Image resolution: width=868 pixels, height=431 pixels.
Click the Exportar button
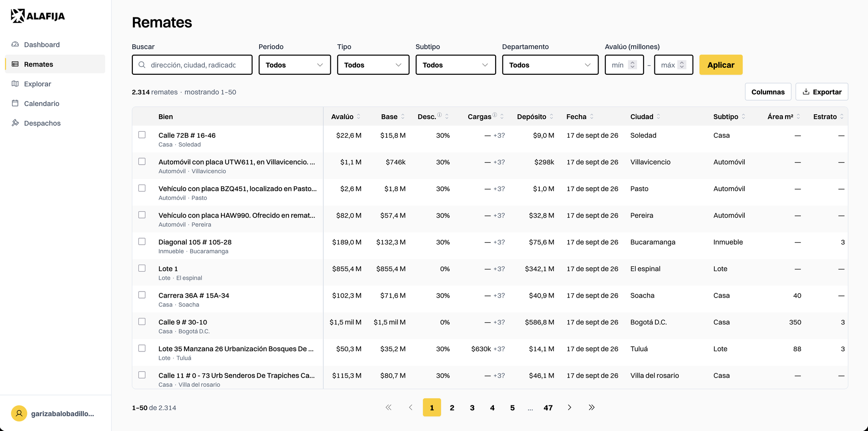(x=822, y=92)
